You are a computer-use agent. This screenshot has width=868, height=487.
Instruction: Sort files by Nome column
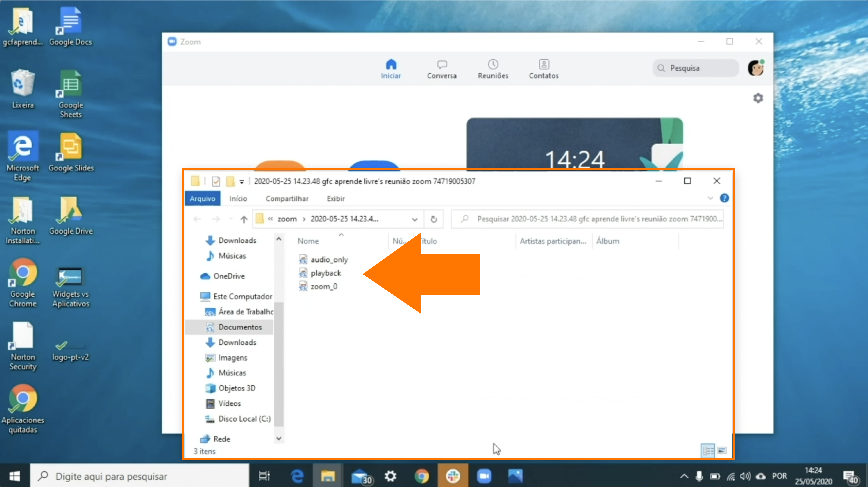[x=308, y=241]
